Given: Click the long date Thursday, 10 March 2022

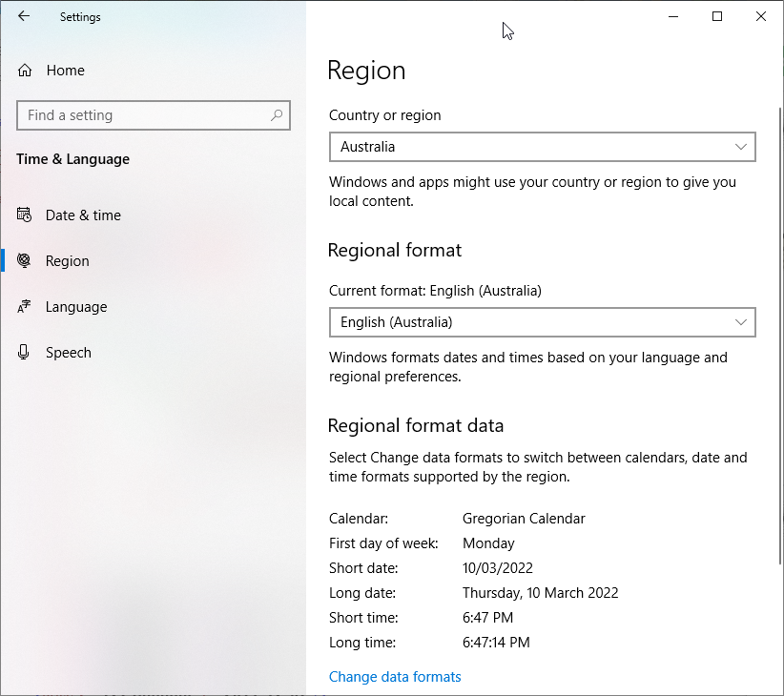Looking at the screenshot, I should pos(540,593).
